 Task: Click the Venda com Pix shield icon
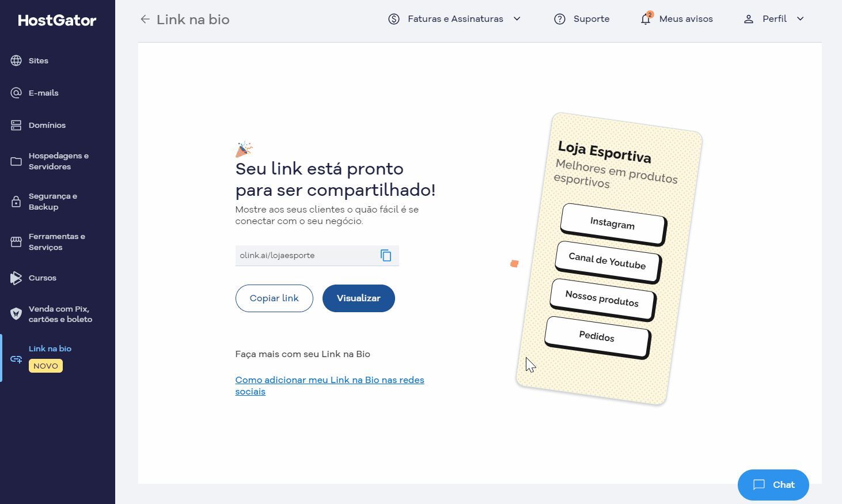(16, 314)
